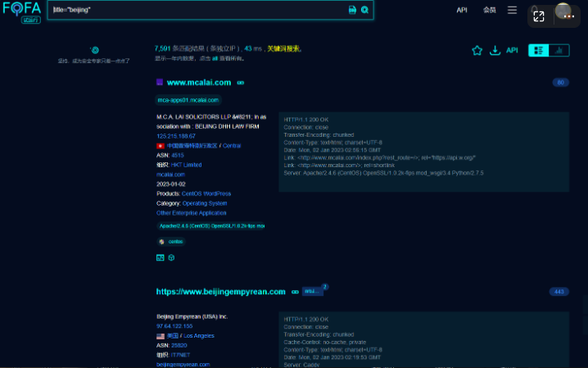Favorite this search with the star icon
Image resolution: width=588 pixels, height=368 pixels.
click(x=477, y=50)
